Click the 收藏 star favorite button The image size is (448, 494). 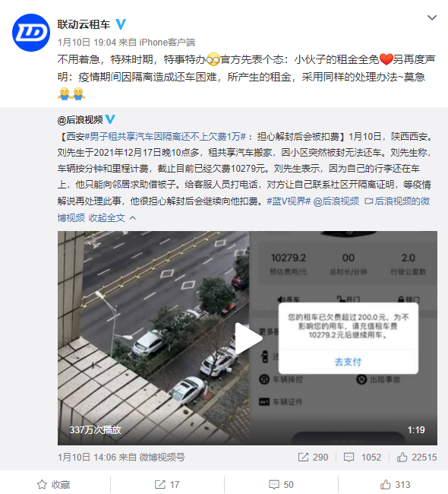pos(53,484)
